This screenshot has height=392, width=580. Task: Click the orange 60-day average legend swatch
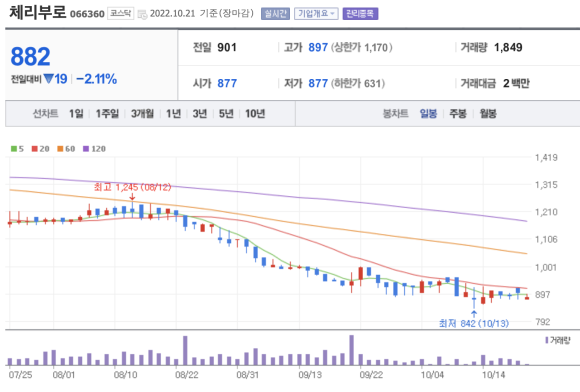tap(60, 149)
